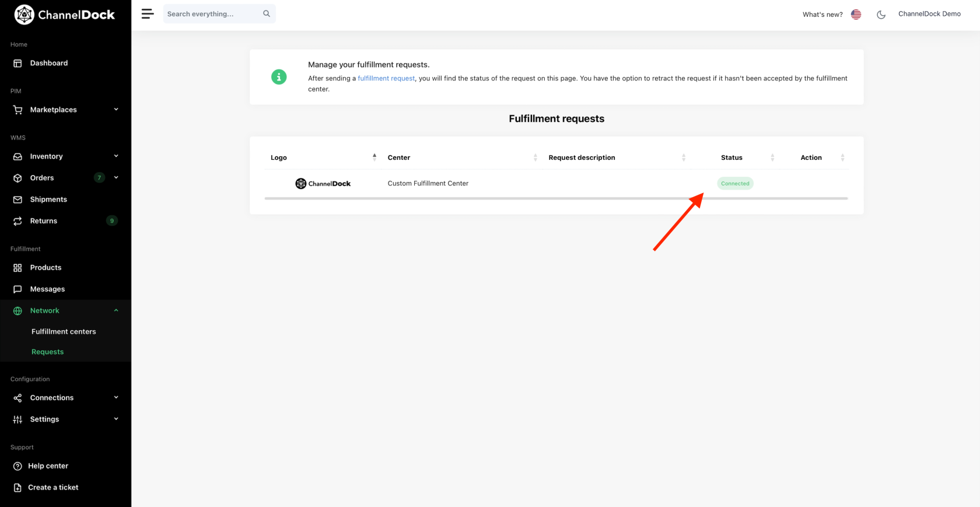Click What's new? link
Viewport: 980px width, 507px height.
click(822, 15)
